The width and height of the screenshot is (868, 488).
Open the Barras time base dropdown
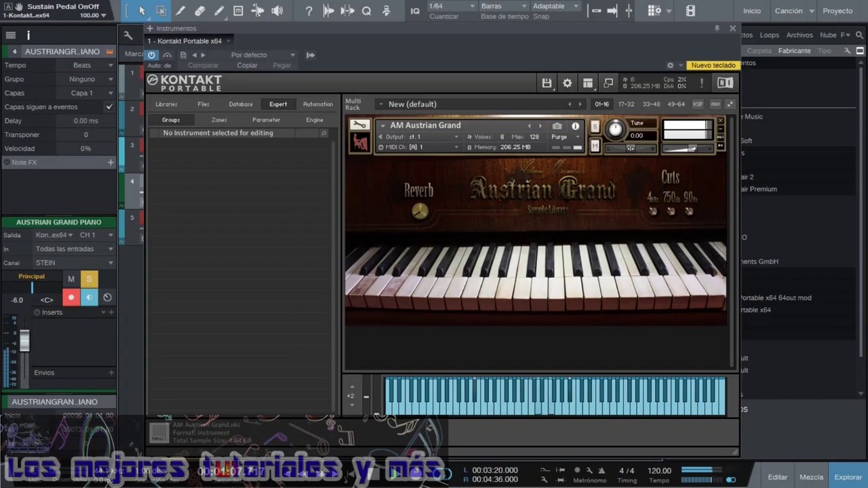pos(503,6)
